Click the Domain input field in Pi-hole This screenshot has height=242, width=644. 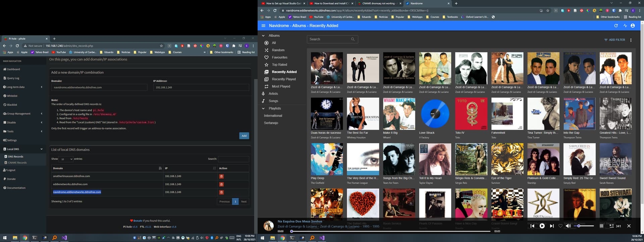coord(99,87)
